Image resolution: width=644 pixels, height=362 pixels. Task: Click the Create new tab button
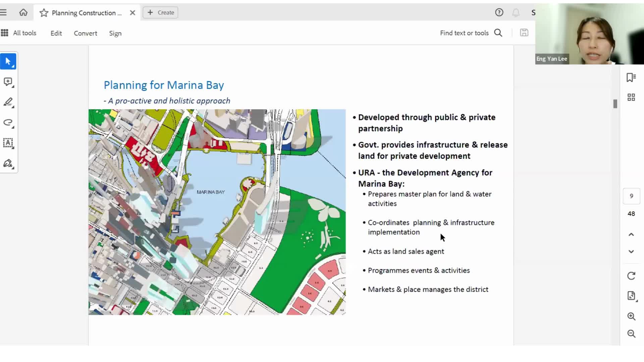(x=161, y=13)
